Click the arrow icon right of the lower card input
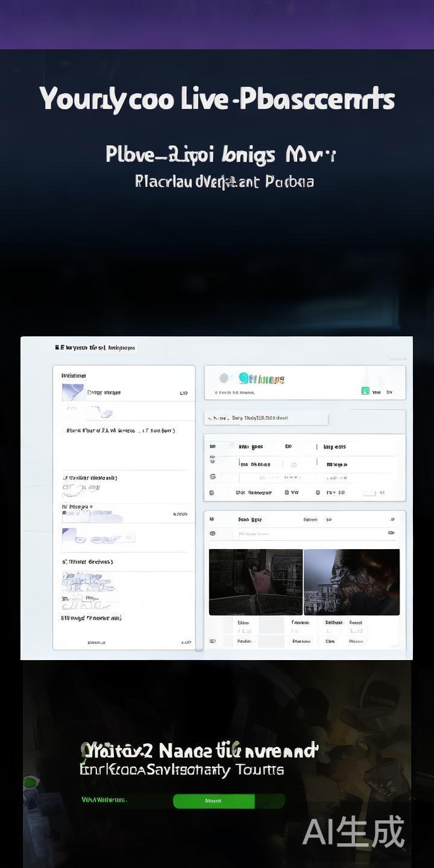Screen dimensions: 434x868 pyautogui.click(x=391, y=533)
